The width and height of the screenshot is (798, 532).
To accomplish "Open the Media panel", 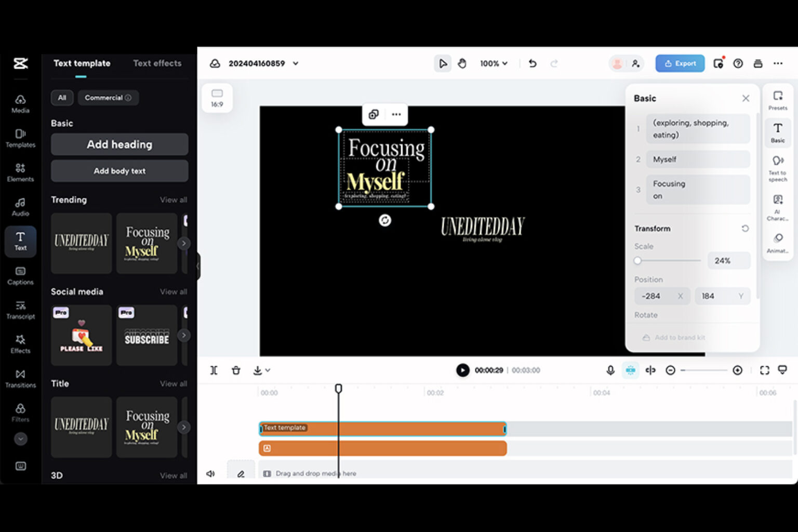I will 20,102.
